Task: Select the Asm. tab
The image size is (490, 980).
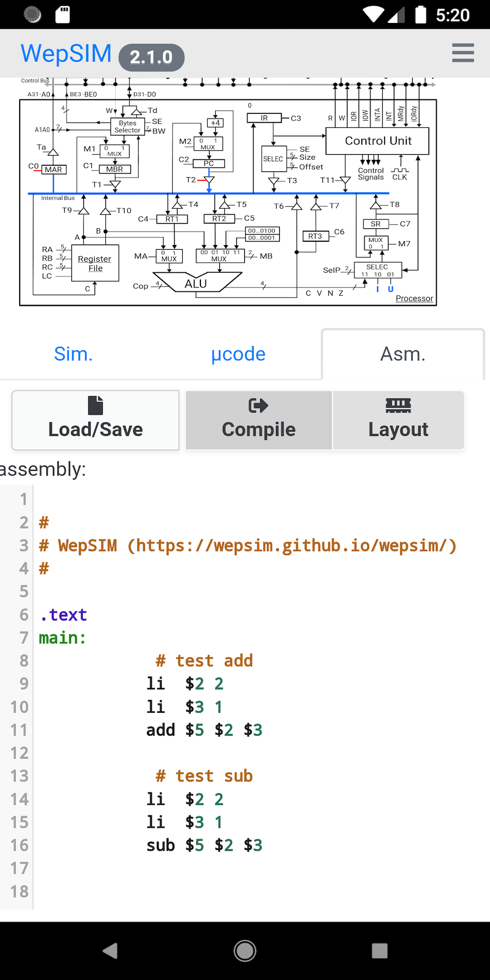Action: (403, 354)
